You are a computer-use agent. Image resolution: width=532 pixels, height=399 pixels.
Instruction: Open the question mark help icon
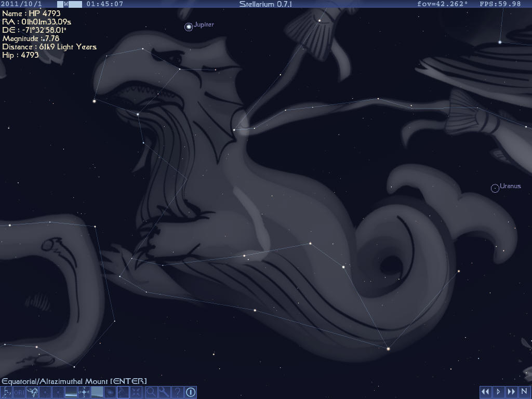pos(178,392)
